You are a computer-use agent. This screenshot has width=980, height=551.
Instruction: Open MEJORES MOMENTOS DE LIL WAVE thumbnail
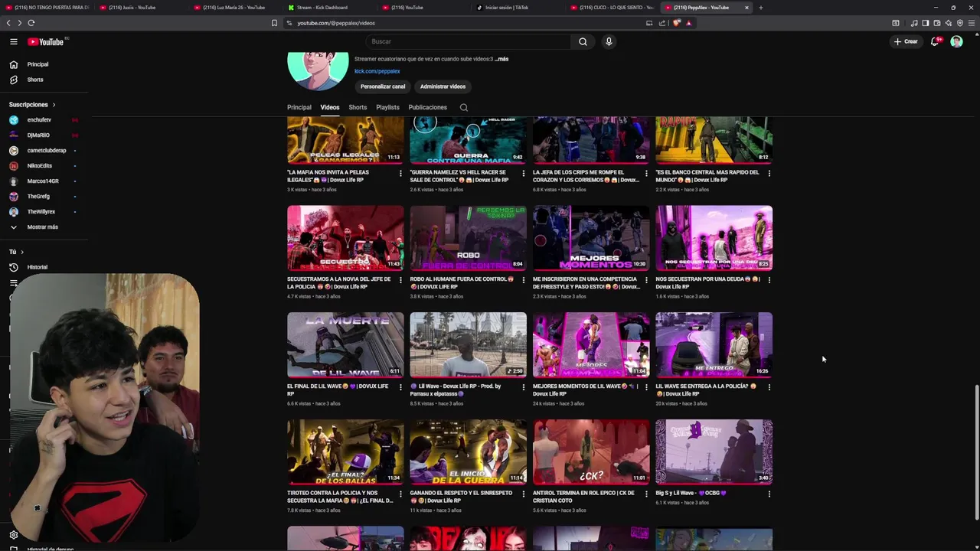[591, 344]
